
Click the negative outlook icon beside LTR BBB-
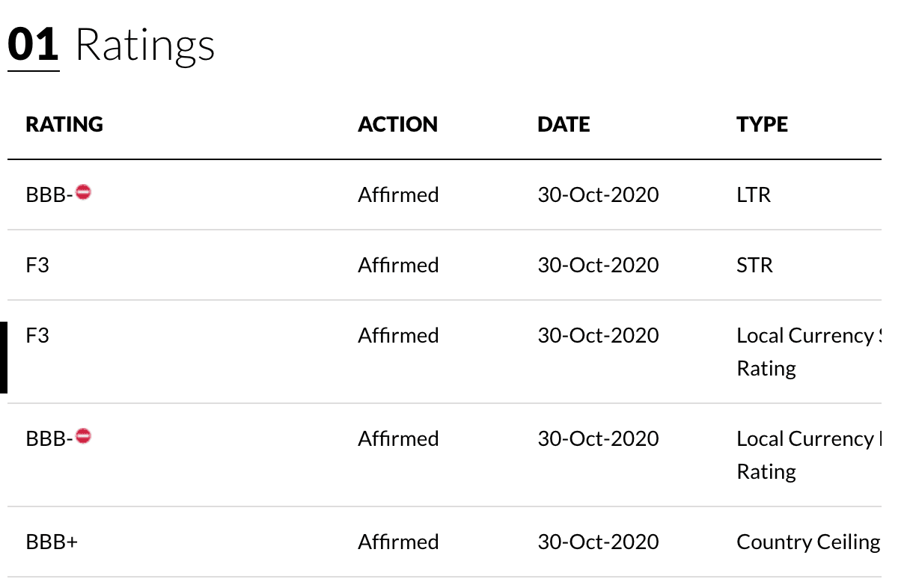click(84, 192)
